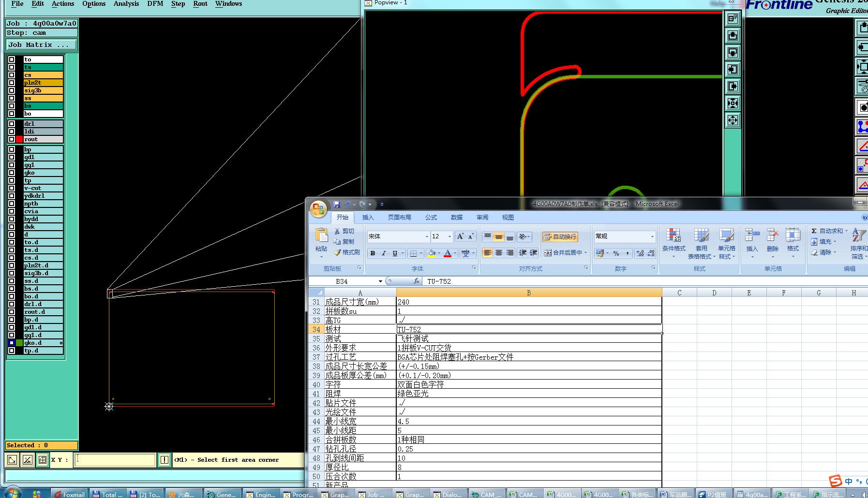Click the percent style icon
868x498 pixels.
point(616,253)
